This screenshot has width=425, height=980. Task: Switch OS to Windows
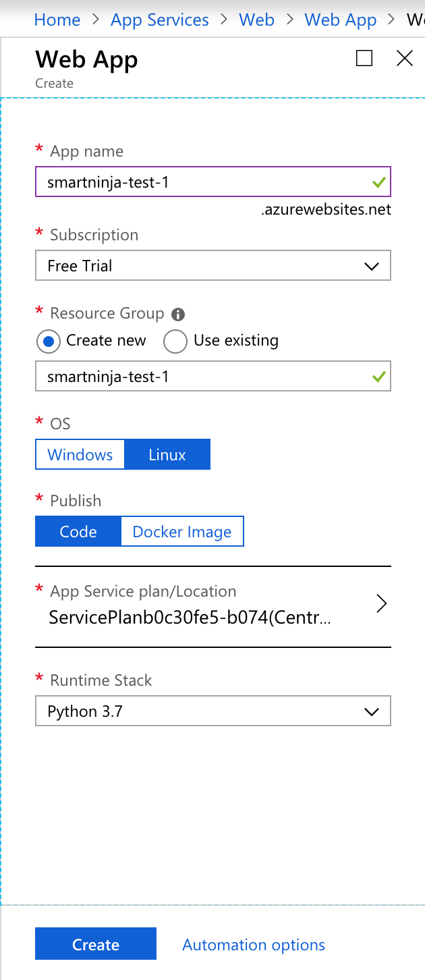pyautogui.click(x=80, y=454)
